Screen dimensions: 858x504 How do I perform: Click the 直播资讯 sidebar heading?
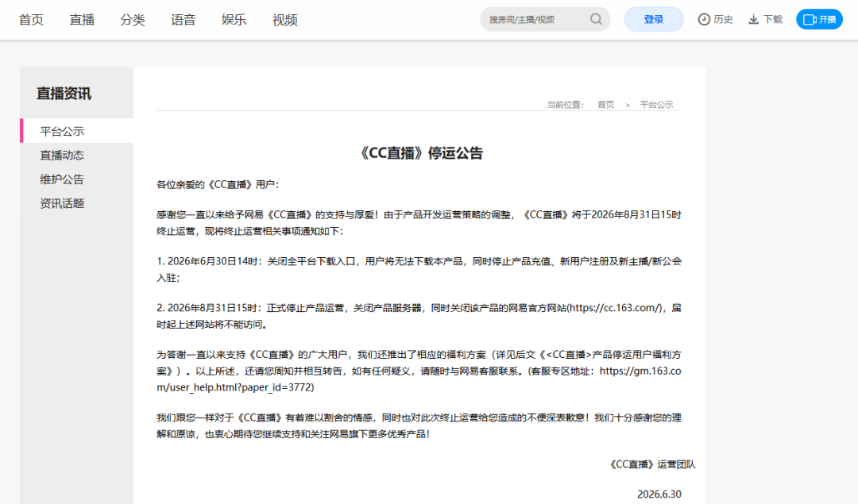[x=64, y=94]
